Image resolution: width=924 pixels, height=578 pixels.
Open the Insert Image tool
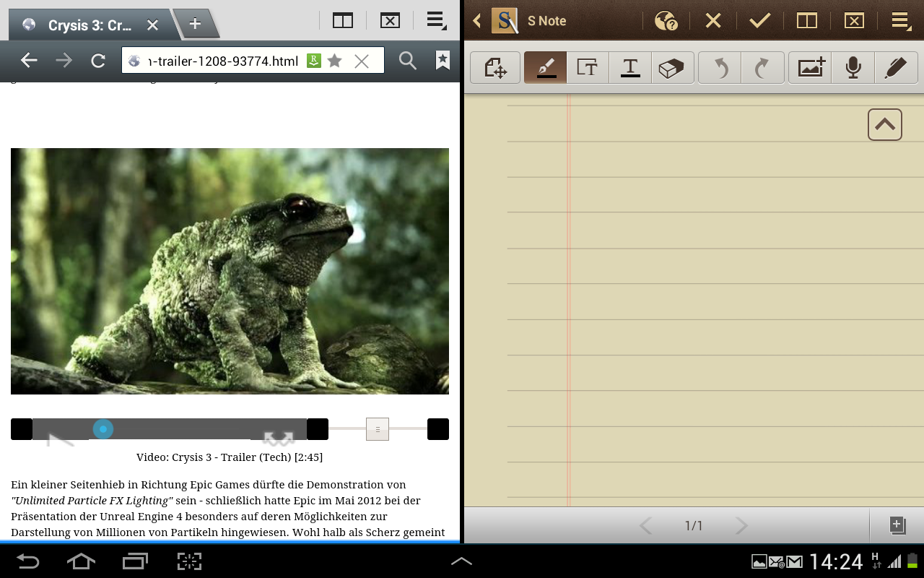click(x=809, y=67)
